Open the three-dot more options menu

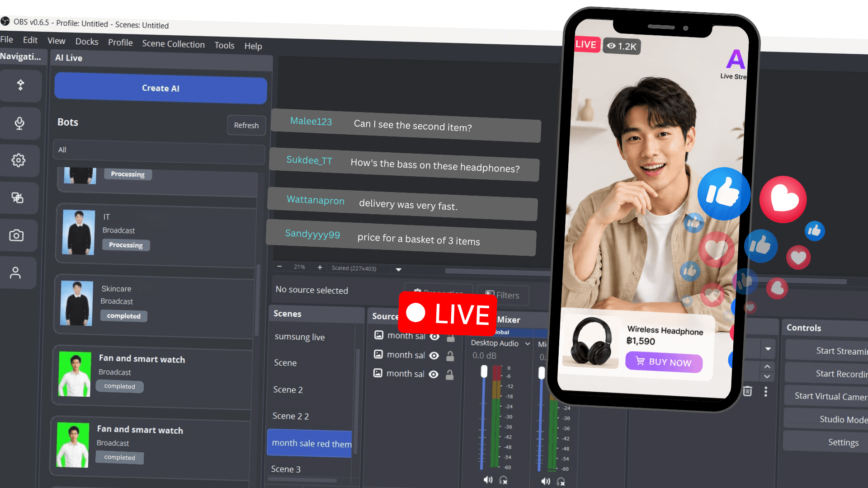click(x=766, y=392)
